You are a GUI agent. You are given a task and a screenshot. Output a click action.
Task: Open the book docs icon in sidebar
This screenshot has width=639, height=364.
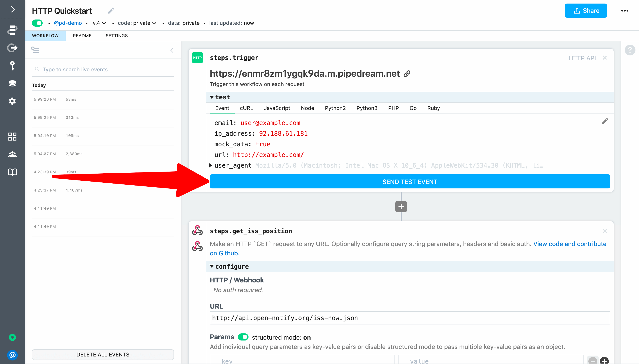[x=12, y=172]
